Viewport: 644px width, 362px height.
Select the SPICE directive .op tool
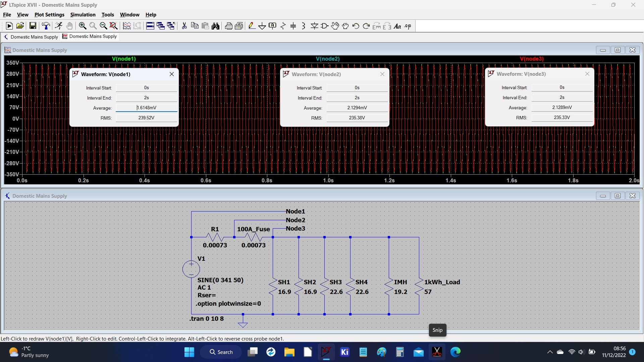point(408,26)
